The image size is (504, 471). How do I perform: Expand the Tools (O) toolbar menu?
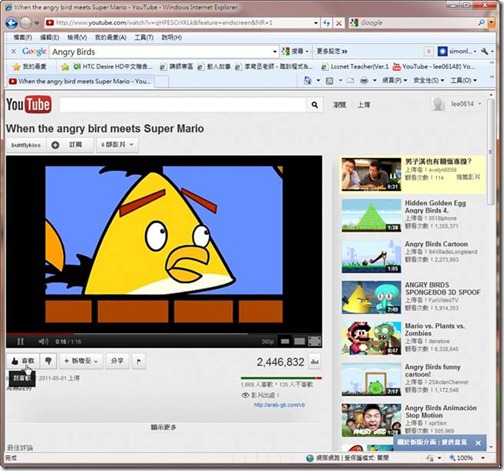coord(464,80)
